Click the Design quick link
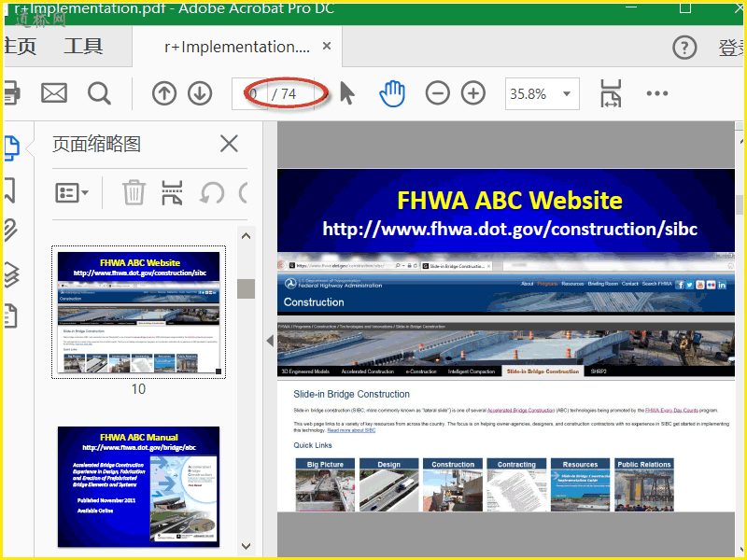Image resolution: width=747 pixels, height=560 pixels. [x=388, y=484]
